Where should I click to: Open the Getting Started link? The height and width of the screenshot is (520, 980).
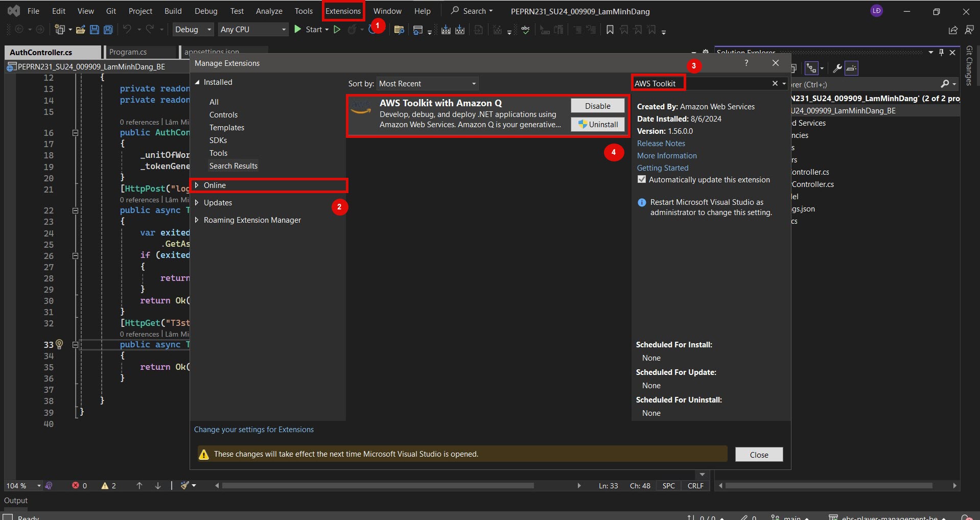click(x=663, y=168)
